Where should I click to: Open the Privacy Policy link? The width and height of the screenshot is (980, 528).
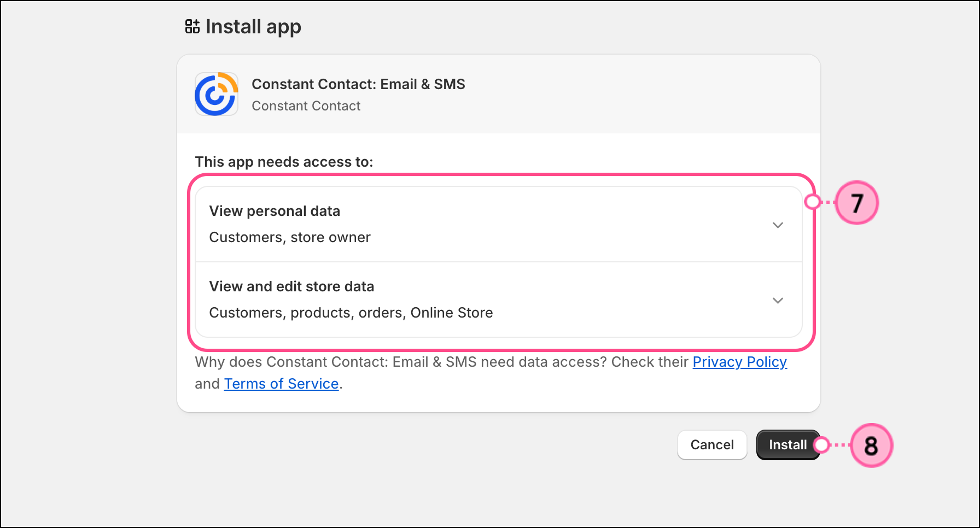[740, 362]
